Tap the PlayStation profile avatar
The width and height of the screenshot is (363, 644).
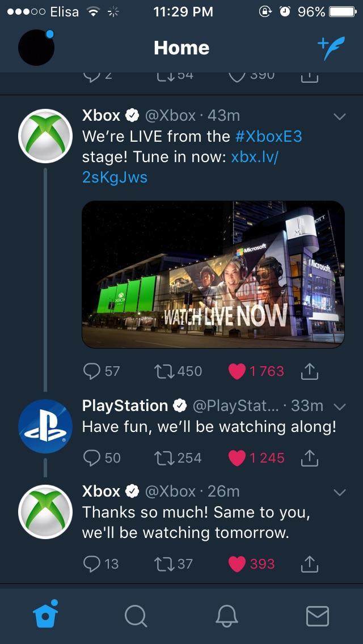(x=45, y=426)
